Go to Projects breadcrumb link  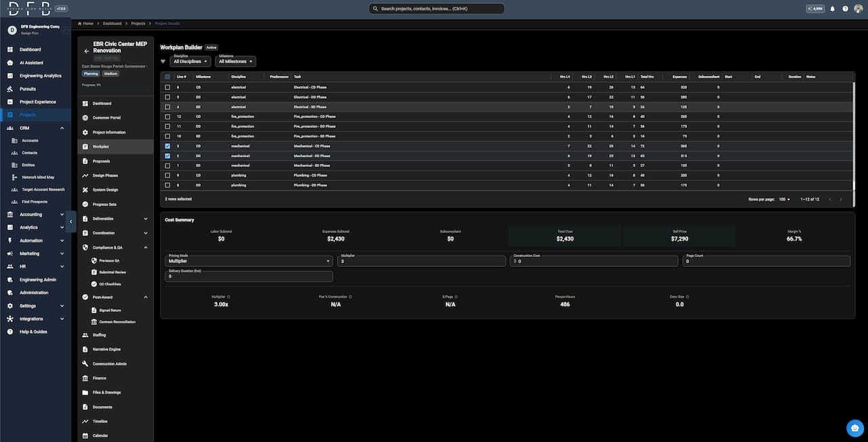(138, 23)
